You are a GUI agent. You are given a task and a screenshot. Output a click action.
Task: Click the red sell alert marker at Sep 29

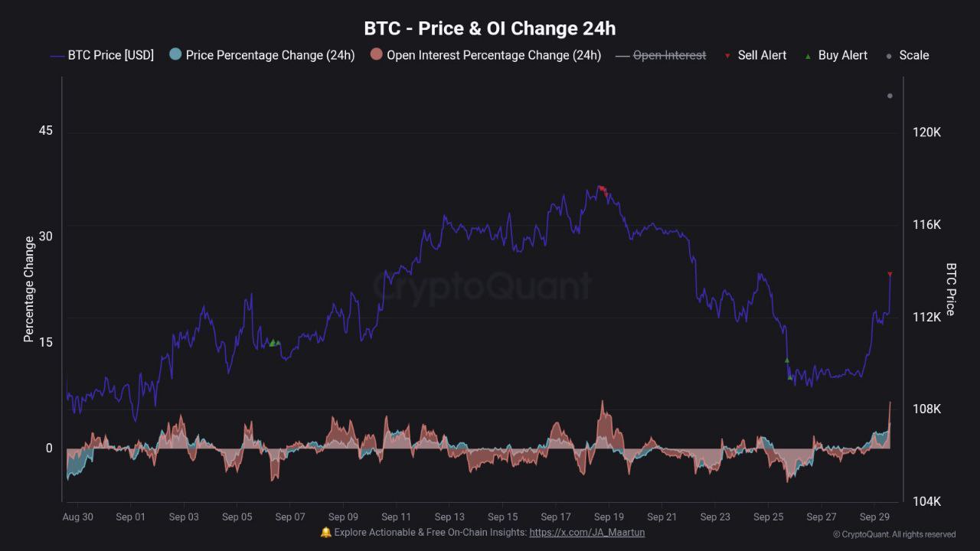click(890, 274)
